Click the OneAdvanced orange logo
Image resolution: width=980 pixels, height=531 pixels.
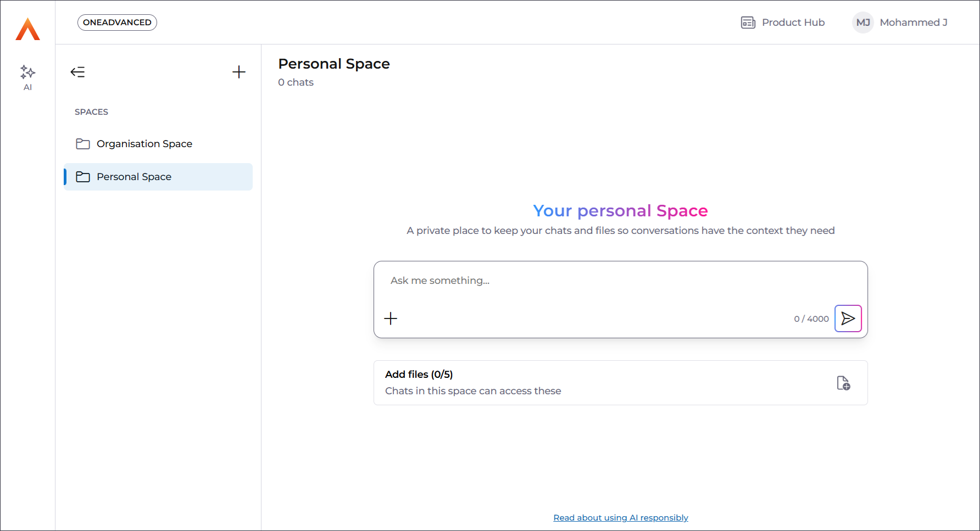[x=27, y=29]
